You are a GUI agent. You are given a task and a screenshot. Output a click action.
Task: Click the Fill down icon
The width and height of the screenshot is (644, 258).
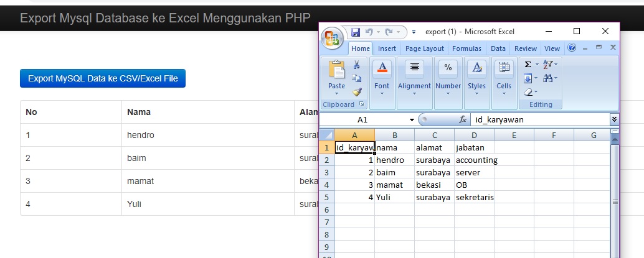(x=528, y=78)
